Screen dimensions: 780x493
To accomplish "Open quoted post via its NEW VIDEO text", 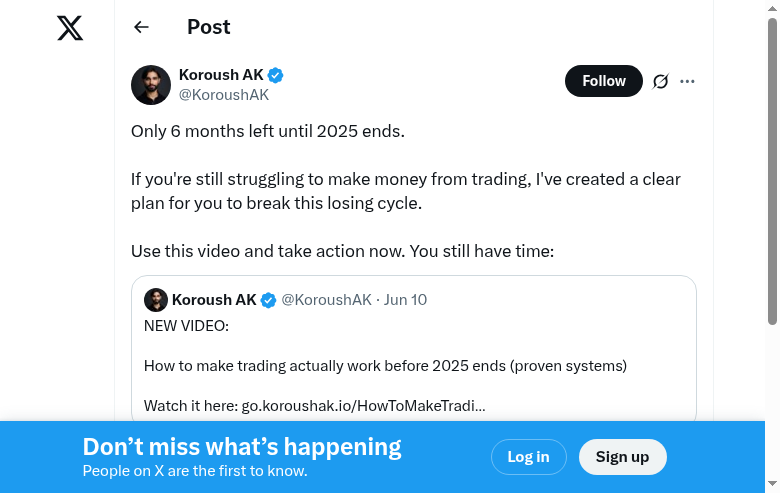I will 186,326.
